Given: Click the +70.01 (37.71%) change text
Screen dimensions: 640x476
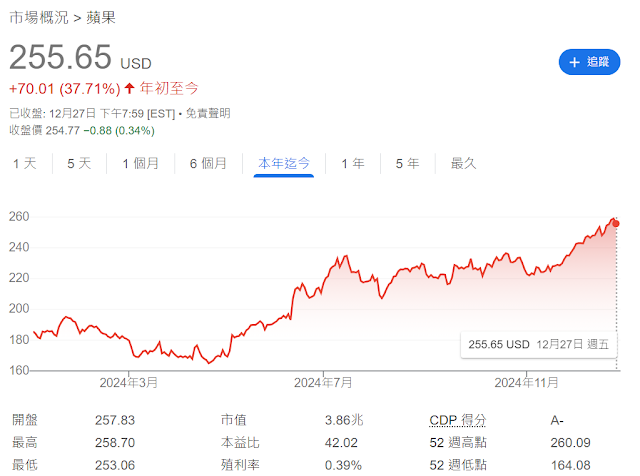Looking at the screenshot, I should (65, 89).
